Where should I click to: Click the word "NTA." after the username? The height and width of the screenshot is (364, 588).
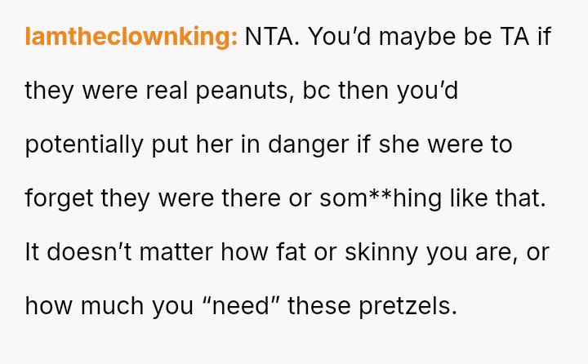pyautogui.click(x=273, y=38)
